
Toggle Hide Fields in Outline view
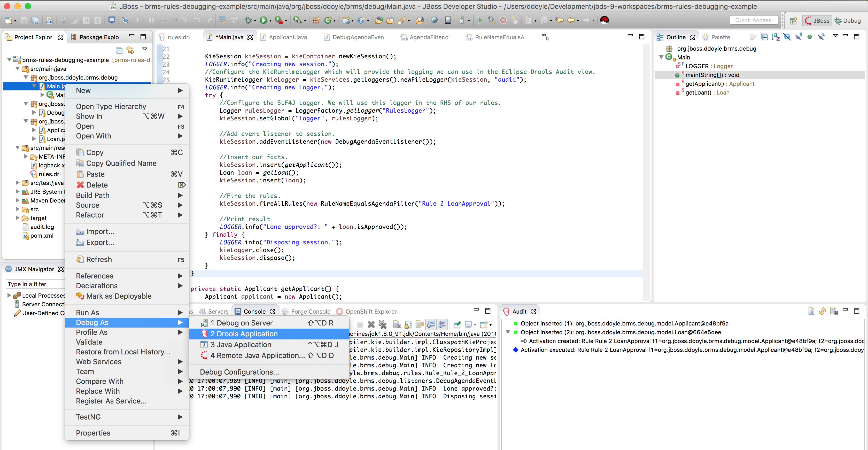pyautogui.click(x=787, y=37)
